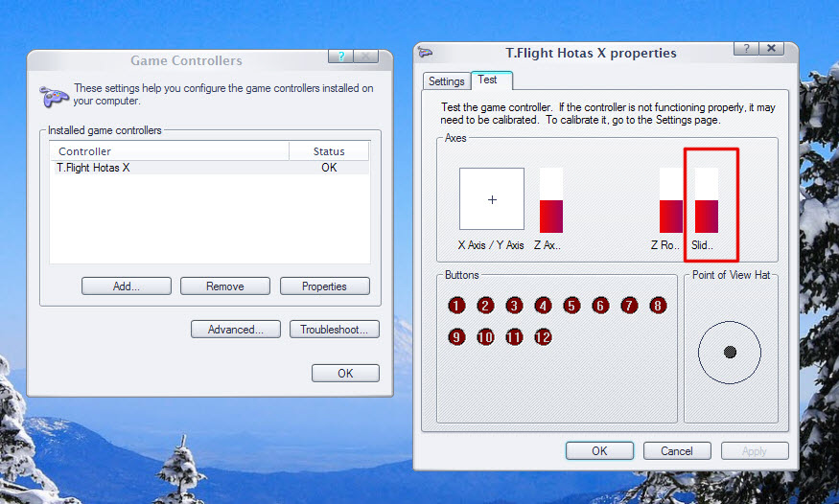839x504 pixels.
Task: Close the T.Flight Hotas X properties window
Action: pyautogui.click(x=771, y=49)
